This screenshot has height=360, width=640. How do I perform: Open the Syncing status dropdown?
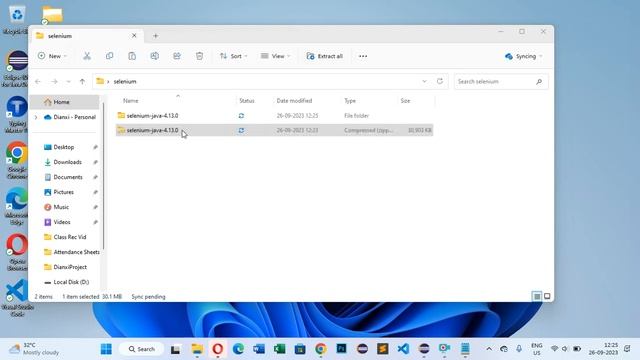tap(524, 56)
